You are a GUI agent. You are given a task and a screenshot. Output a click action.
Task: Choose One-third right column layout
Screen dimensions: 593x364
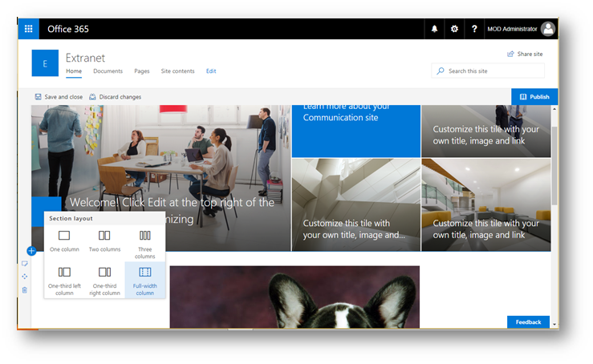pyautogui.click(x=105, y=281)
